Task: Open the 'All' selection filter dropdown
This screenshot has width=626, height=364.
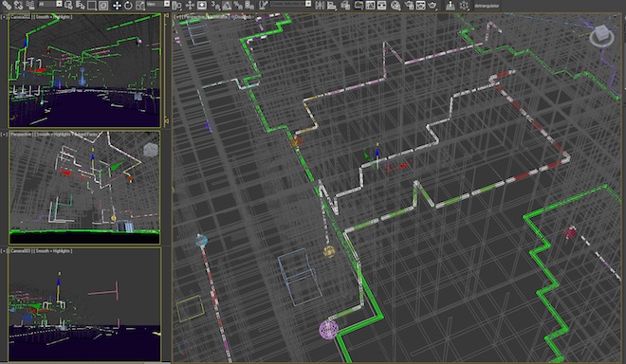Action: tap(50, 4)
